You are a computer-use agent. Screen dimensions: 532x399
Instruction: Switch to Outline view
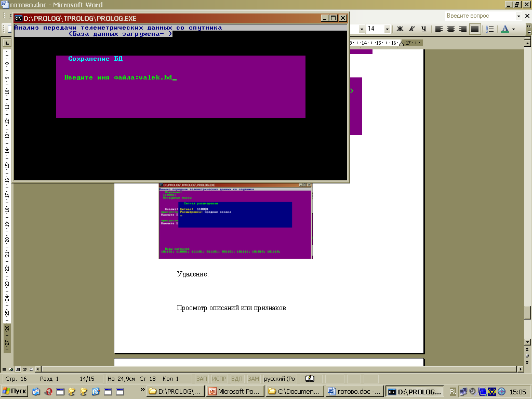click(x=25, y=369)
